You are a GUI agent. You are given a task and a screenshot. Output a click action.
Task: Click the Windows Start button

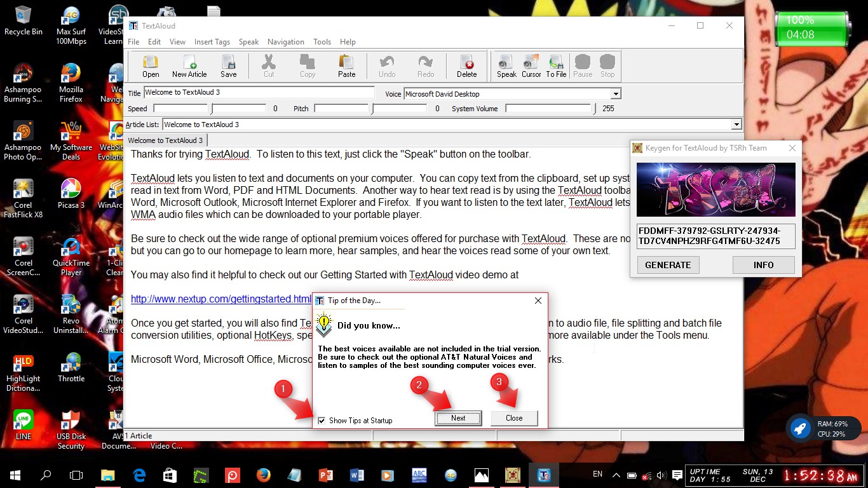click(x=15, y=475)
